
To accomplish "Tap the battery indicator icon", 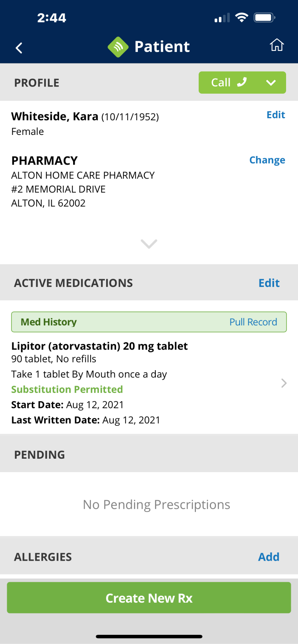I will pos(265,17).
